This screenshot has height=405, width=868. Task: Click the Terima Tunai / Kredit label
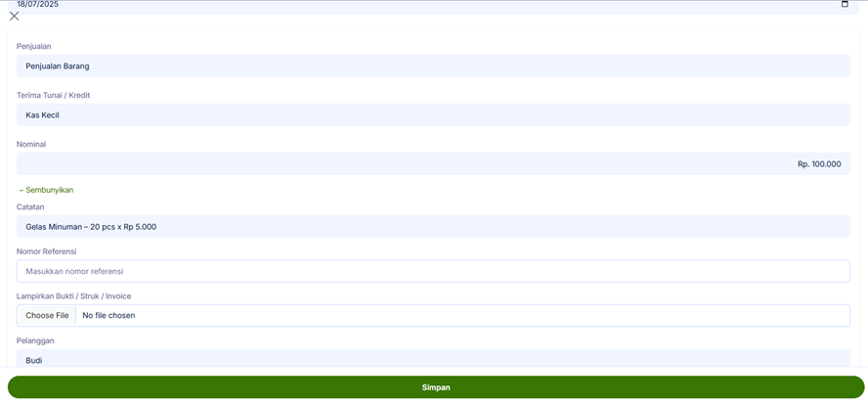pyautogui.click(x=54, y=96)
